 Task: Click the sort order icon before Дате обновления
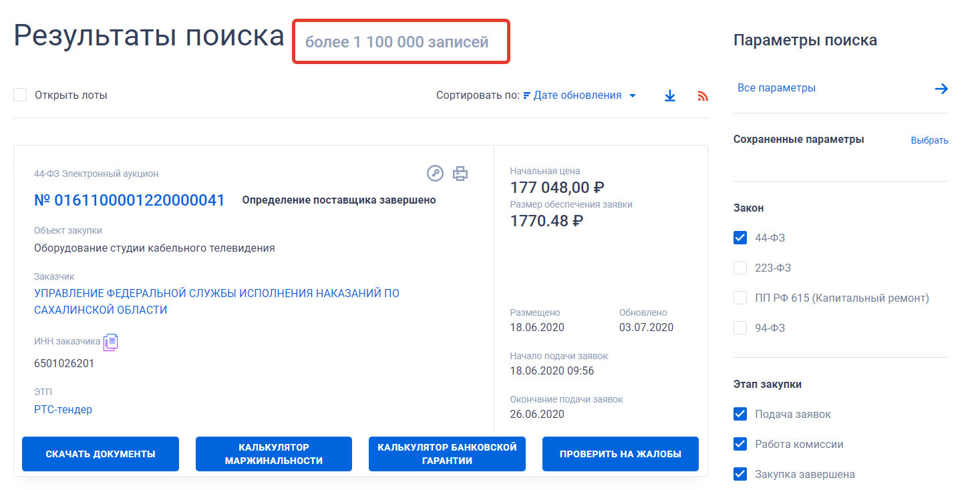[526, 95]
